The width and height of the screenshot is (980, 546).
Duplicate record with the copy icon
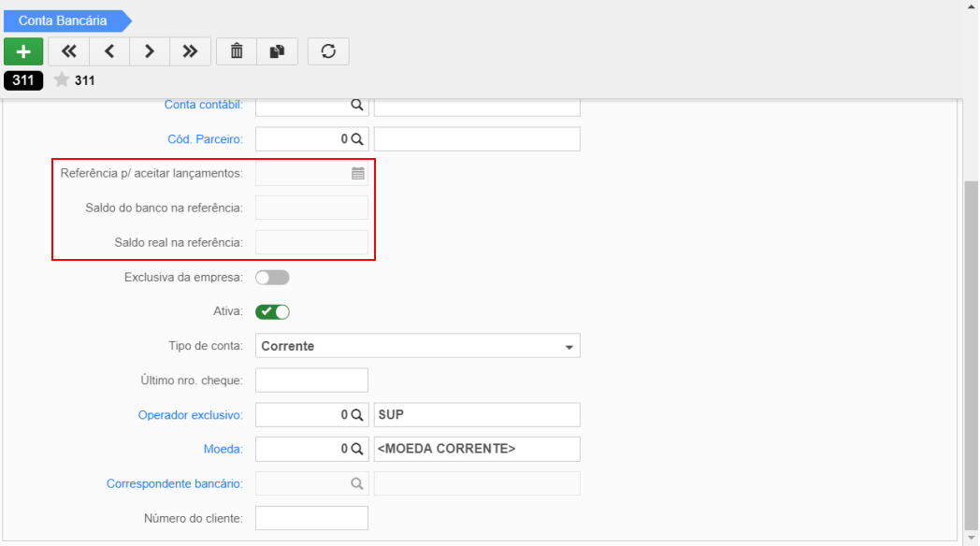tap(277, 51)
